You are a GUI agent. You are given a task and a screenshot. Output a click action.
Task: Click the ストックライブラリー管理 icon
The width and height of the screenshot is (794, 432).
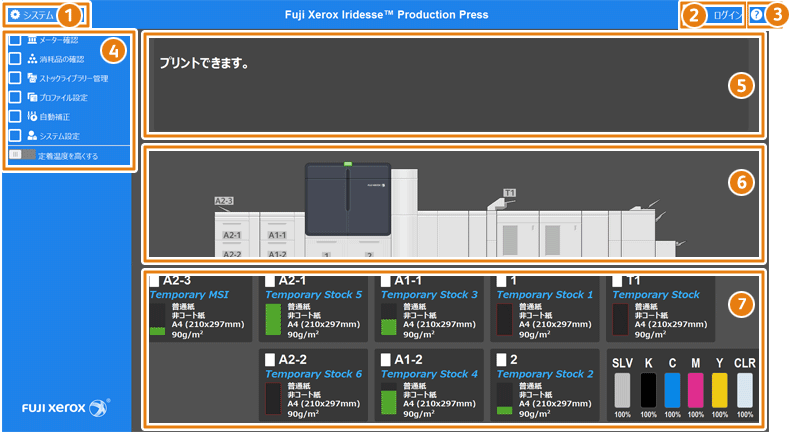[x=32, y=78]
